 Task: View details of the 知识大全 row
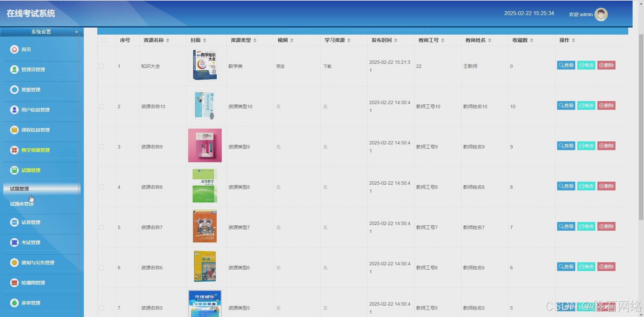(x=566, y=65)
